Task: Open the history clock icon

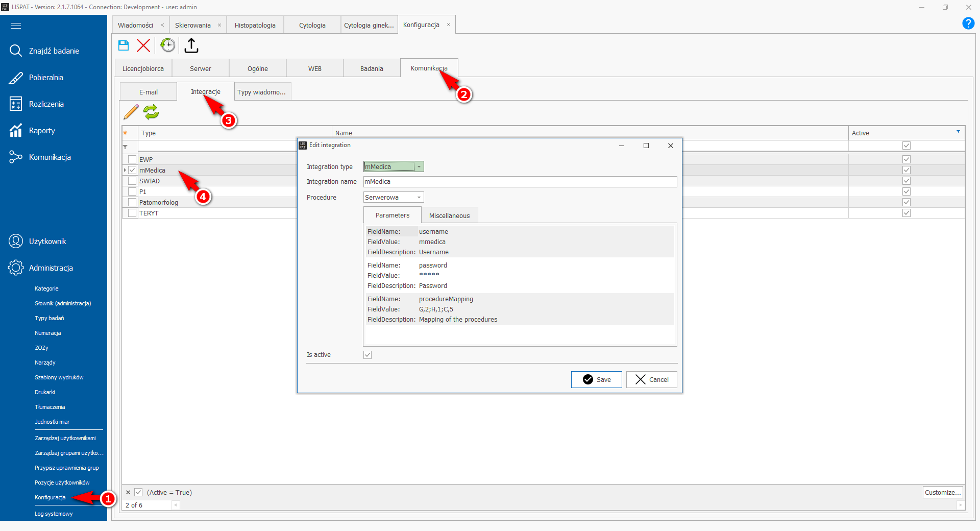Action: 167,45
